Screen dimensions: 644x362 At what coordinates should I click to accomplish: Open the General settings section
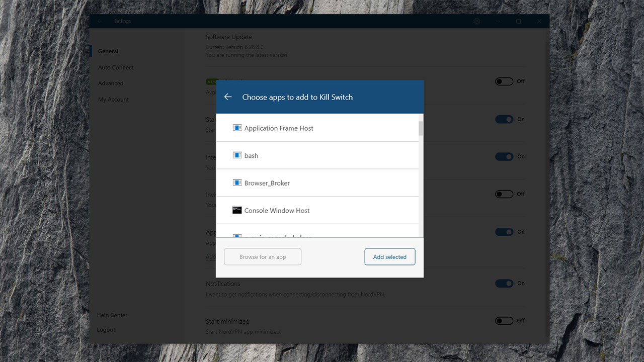click(108, 51)
